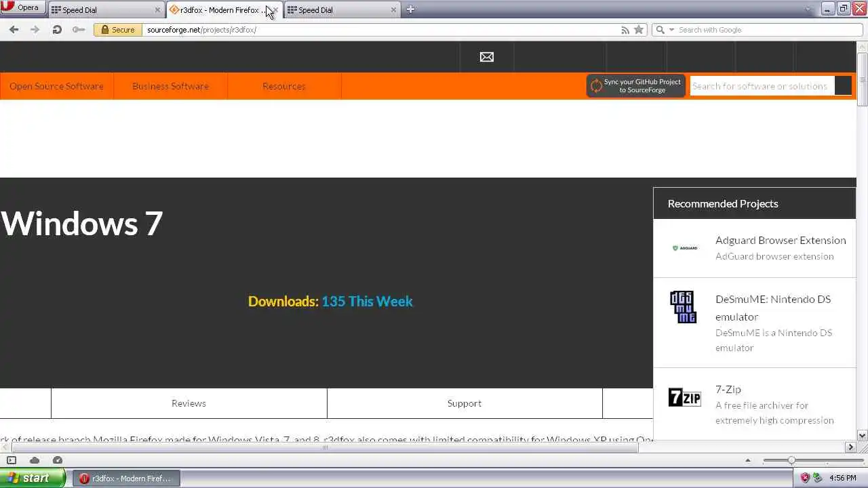Open DeSmuME: Nintendo DS emulator link
The width and height of the screenshot is (868, 488).
773,308
